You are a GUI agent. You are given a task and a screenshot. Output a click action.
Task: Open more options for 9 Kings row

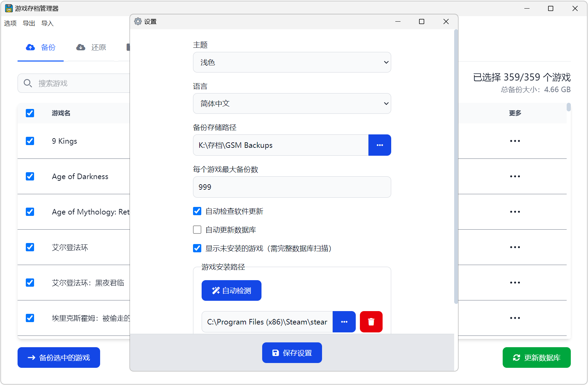[515, 141]
